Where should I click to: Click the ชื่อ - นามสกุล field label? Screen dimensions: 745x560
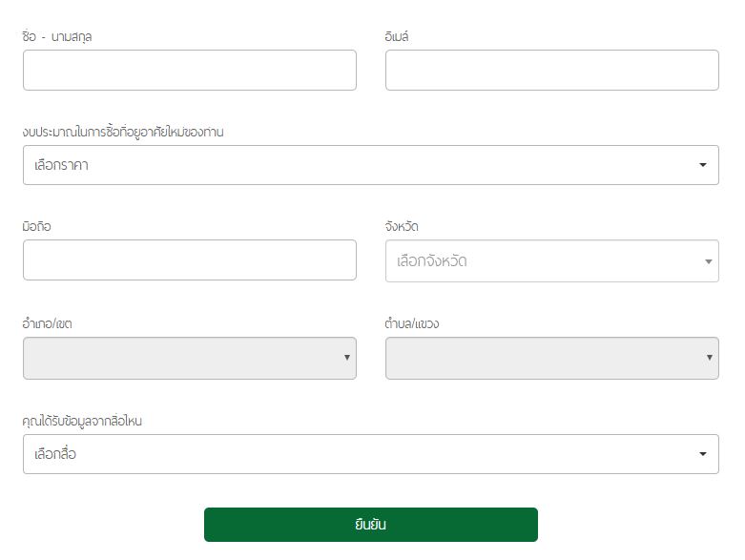57,36
